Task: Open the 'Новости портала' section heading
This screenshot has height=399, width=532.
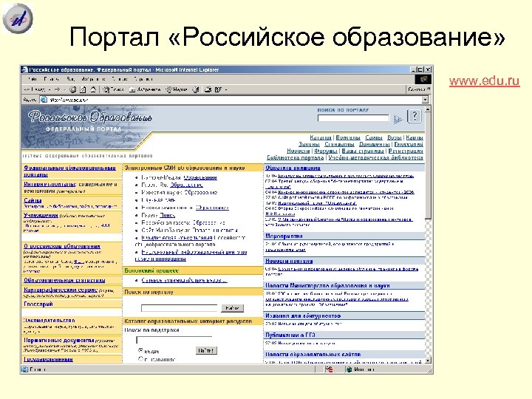Action: (289, 261)
